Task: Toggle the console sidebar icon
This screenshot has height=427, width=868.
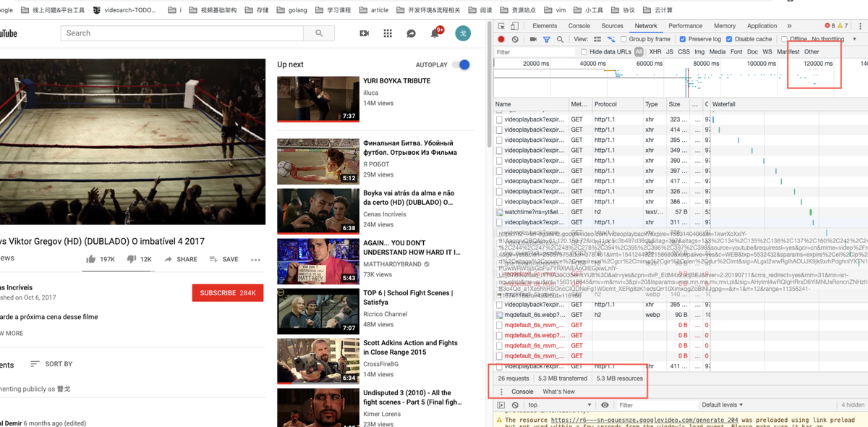Action: coord(501,405)
